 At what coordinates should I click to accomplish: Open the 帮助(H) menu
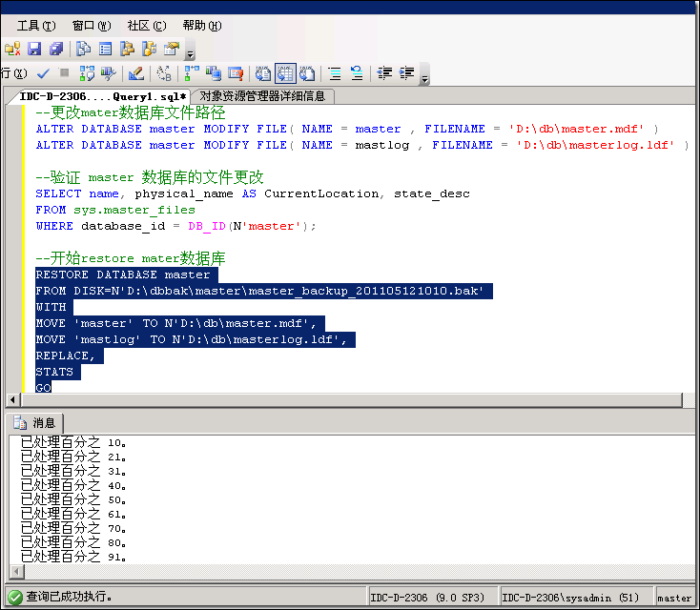202,26
